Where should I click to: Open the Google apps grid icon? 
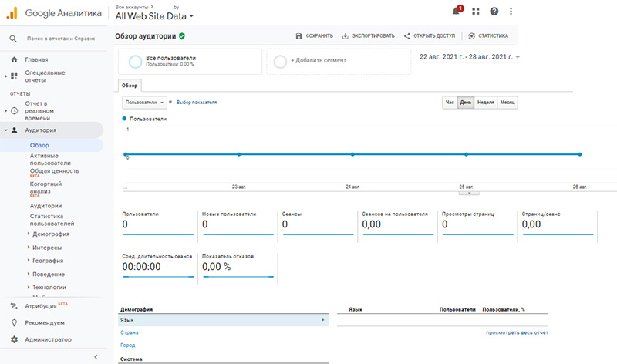click(x=476, y=12)
